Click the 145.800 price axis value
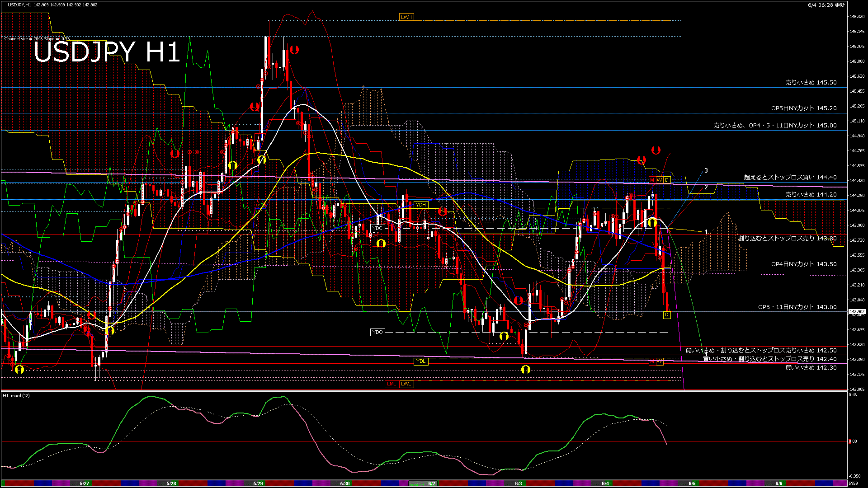Viewport: 868px width, 488px height. click(x=857, y=61)
